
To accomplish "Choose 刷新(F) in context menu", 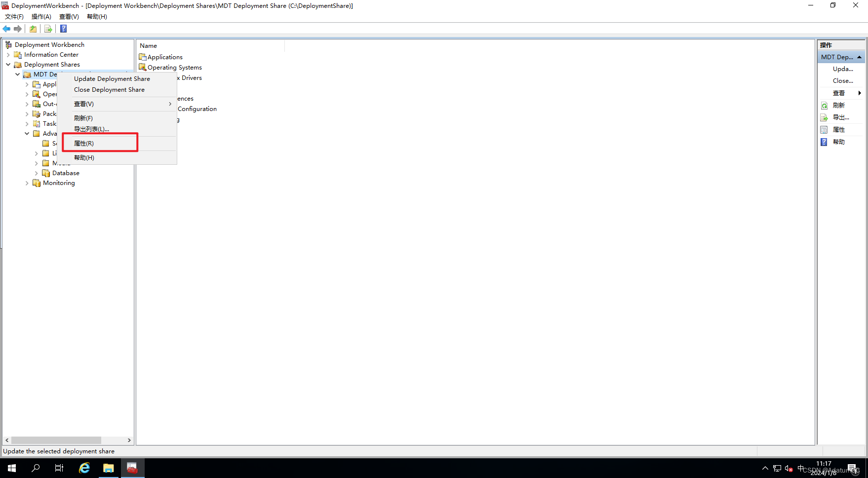I will click(117, 118).
